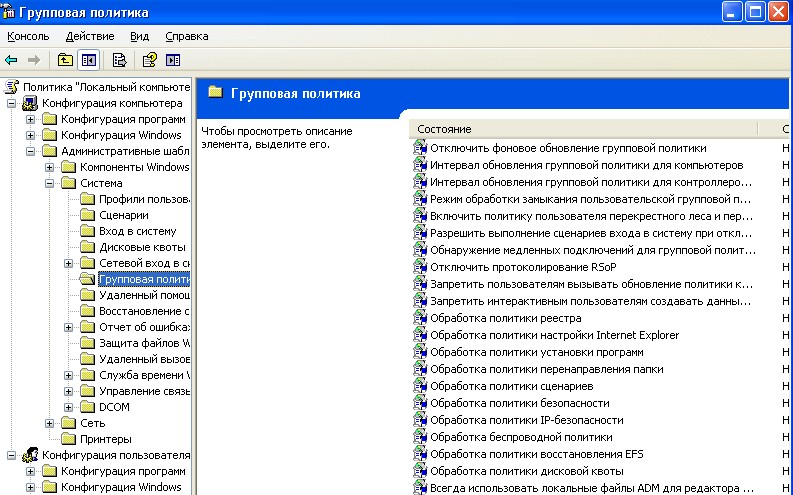Viewport: 793px width, 495px height.
Task: Select Профили пользователей tree item
Action: (x=144, y=199)
